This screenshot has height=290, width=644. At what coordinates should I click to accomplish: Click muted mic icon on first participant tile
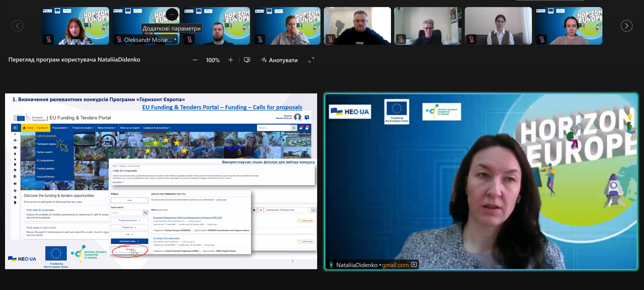[x=49, y=39]
